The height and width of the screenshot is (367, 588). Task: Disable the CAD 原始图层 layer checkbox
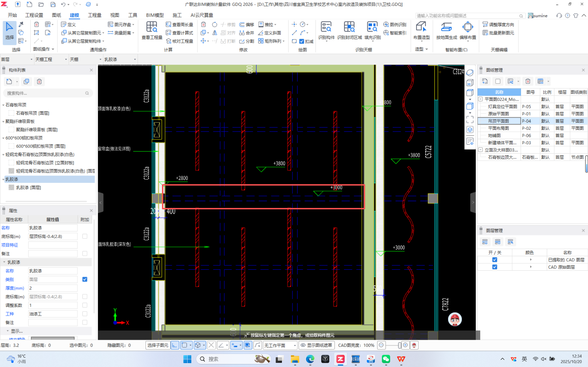click(x=494, y=267)
